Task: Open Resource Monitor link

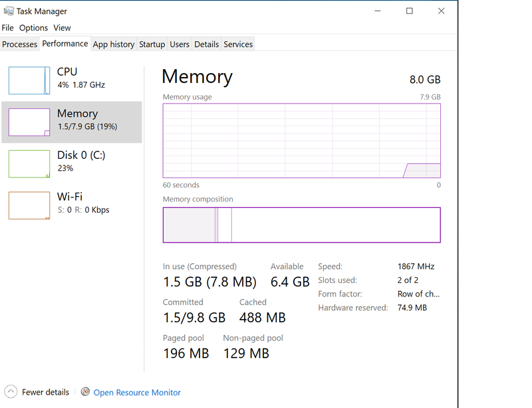Action: (x=137, y=393)
